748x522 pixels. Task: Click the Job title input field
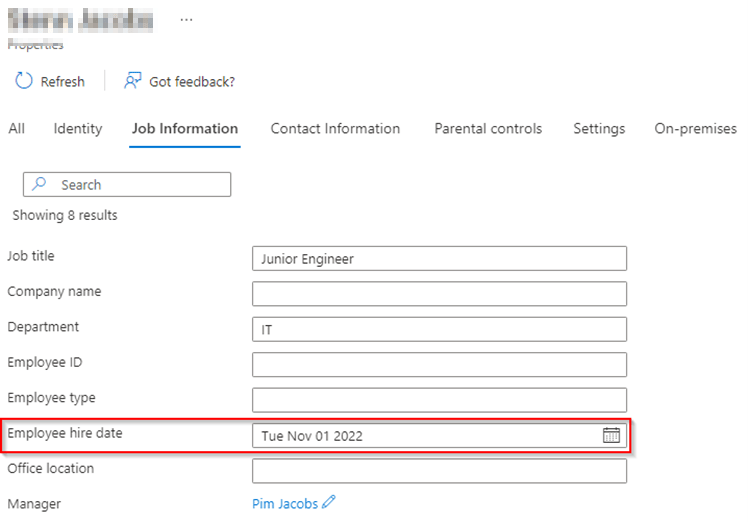(439, 258)
